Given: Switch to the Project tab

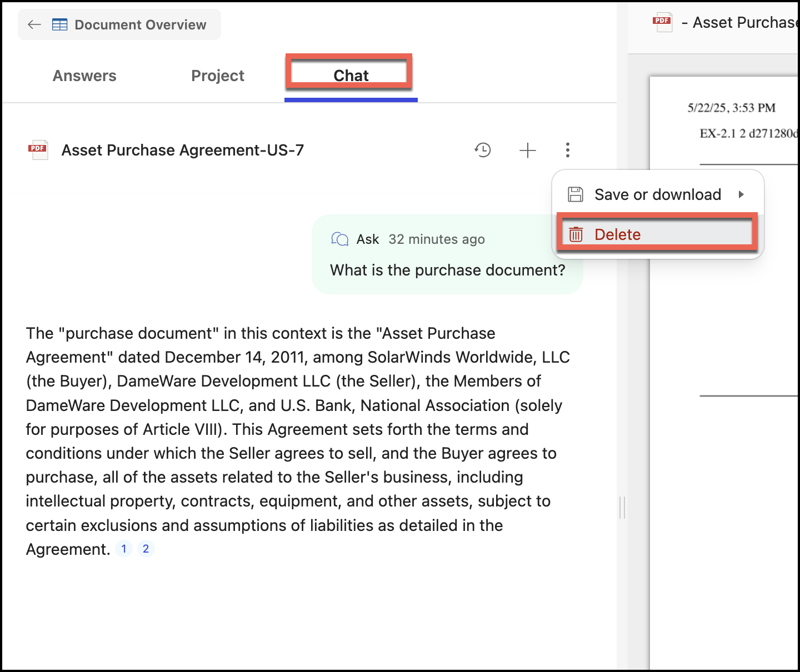Looking at the screenshot, I should point(218,76).
